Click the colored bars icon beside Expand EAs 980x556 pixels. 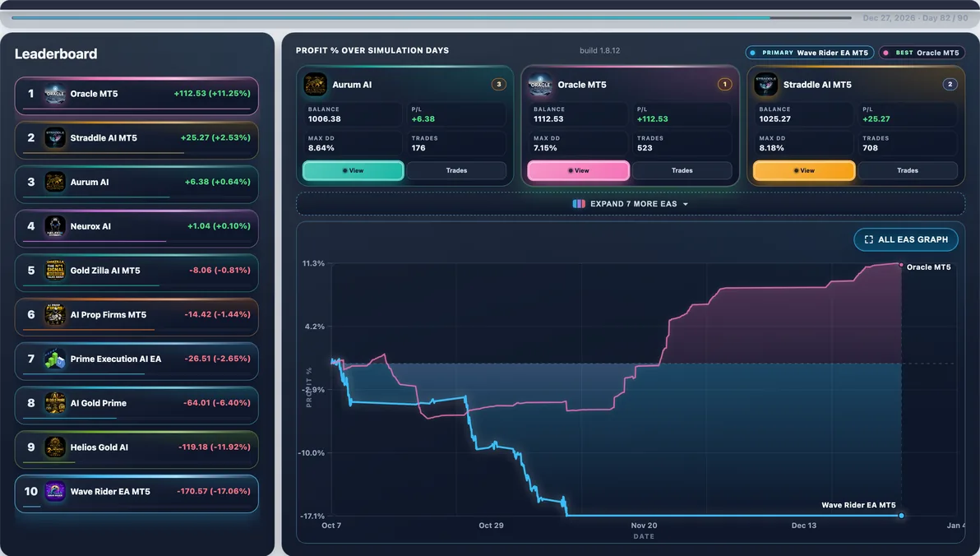click(x=579, y=204)
